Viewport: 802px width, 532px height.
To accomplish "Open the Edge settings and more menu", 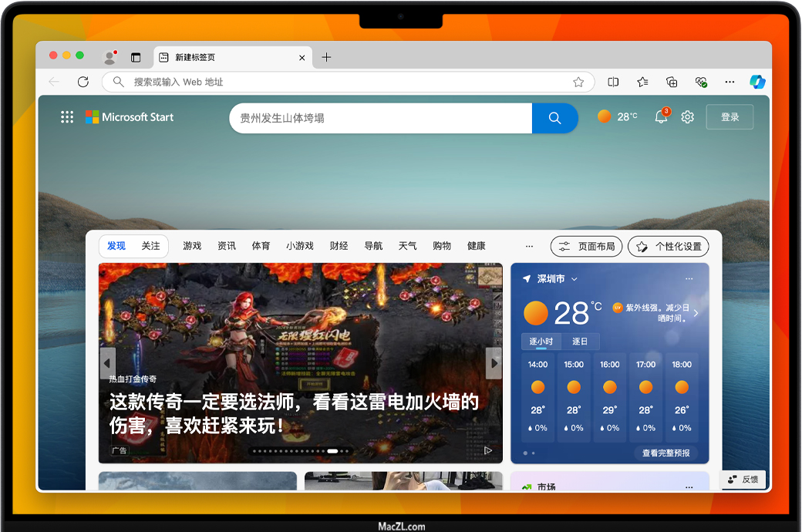I will tap(730, 82).
